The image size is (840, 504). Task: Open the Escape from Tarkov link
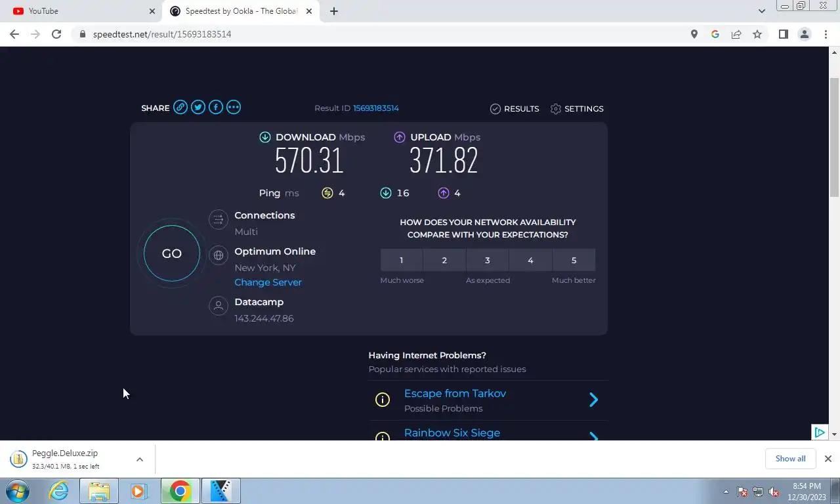click(x=455, y=393)
